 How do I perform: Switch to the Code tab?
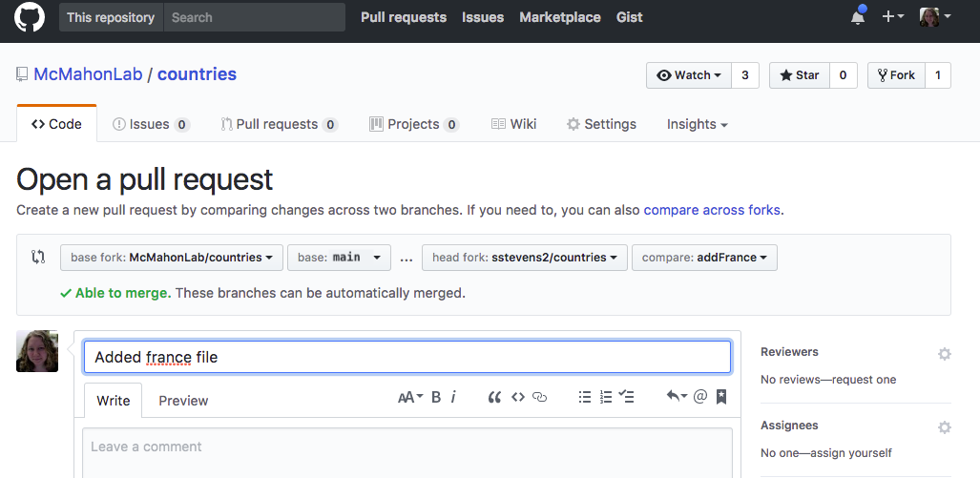(57, 124)
